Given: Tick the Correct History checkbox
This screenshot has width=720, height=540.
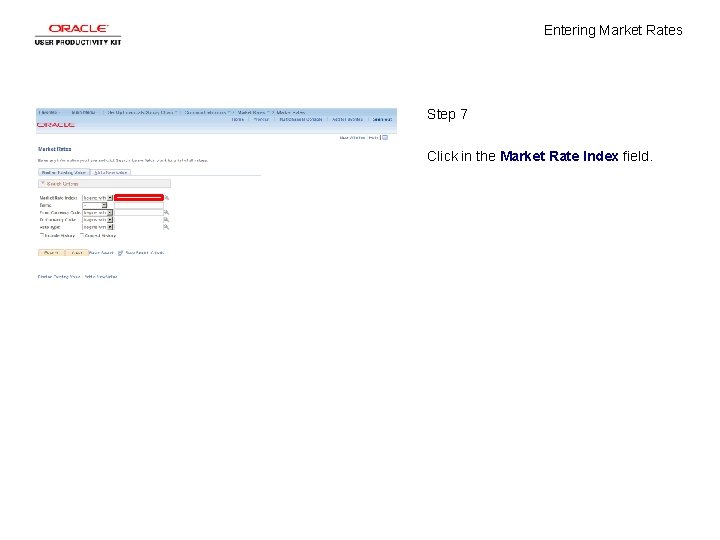Looking at the screenshot, I should pos(82,235).
